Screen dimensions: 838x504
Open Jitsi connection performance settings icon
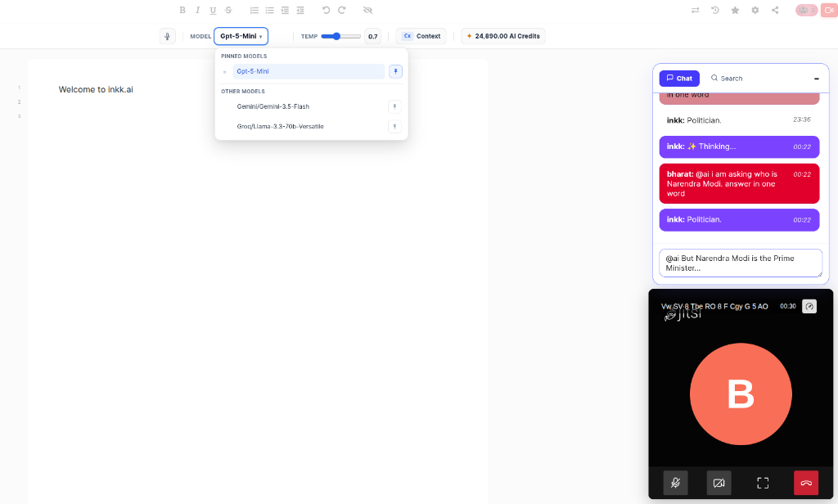click(x=809, y=306)
